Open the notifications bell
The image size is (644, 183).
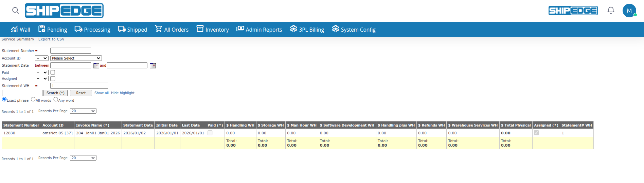click(611, 11)
